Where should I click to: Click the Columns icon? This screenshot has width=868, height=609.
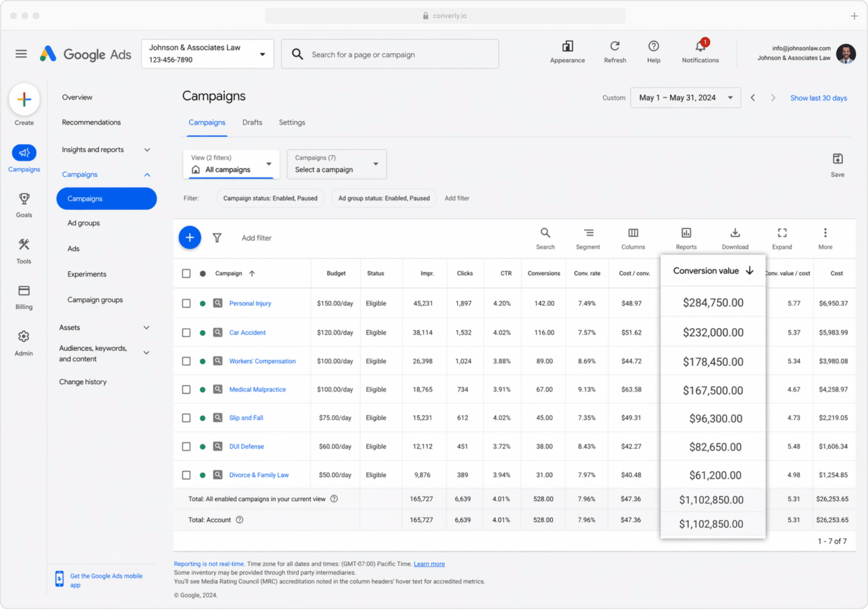click(633, 233)
